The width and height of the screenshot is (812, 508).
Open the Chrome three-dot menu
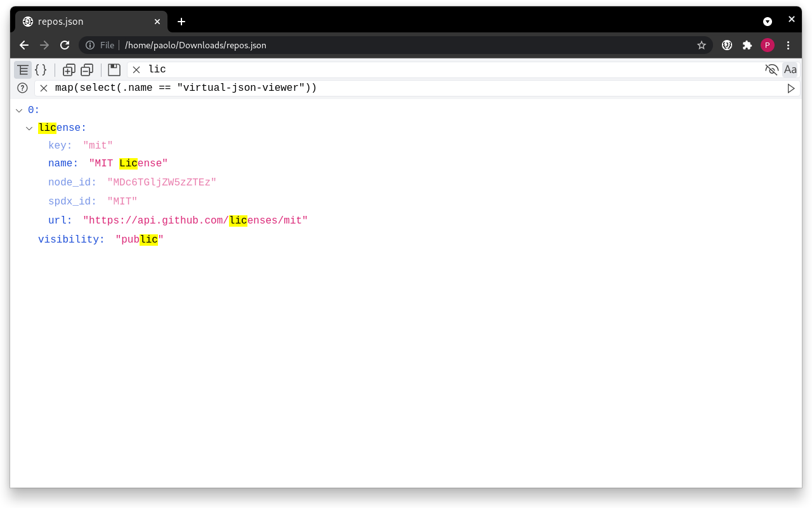pyautogui.click(x=788, y=45)
